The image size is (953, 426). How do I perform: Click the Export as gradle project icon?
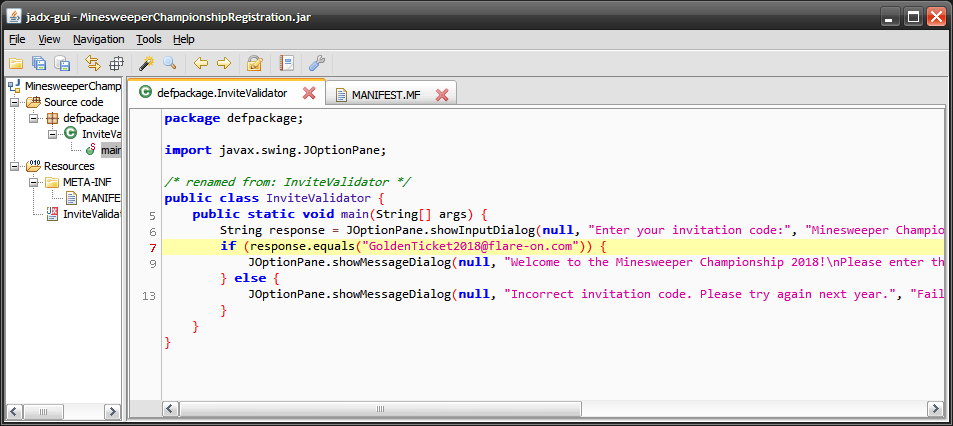[x=62, y=63]
